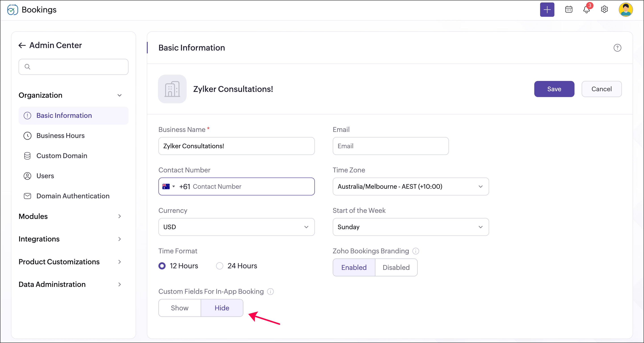Click the purple plus create button
This screenshot has width=644, height=343.
pos(547,10)
